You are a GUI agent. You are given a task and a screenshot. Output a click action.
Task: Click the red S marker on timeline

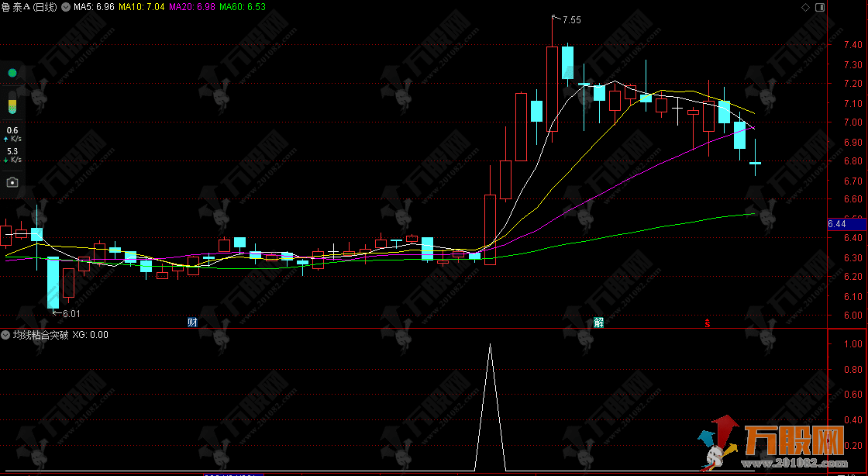click(707, 323)
